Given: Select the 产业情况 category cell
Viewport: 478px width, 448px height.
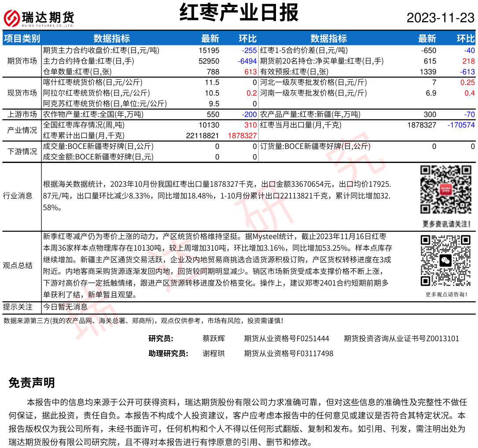Looking at the screenshot, I should tap(22, 130).
